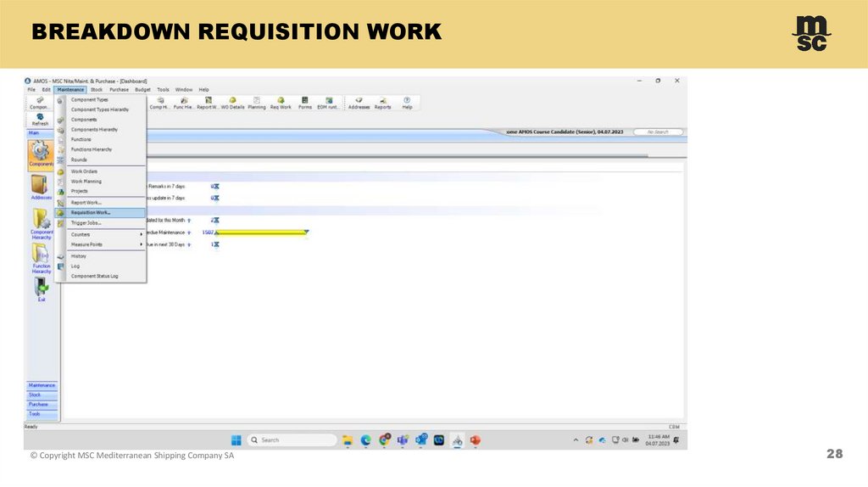Click the Windows Start button
Image resolution: width=868 pixels, height=487 pixels.
pyautogui.click(x=236, y=440)
